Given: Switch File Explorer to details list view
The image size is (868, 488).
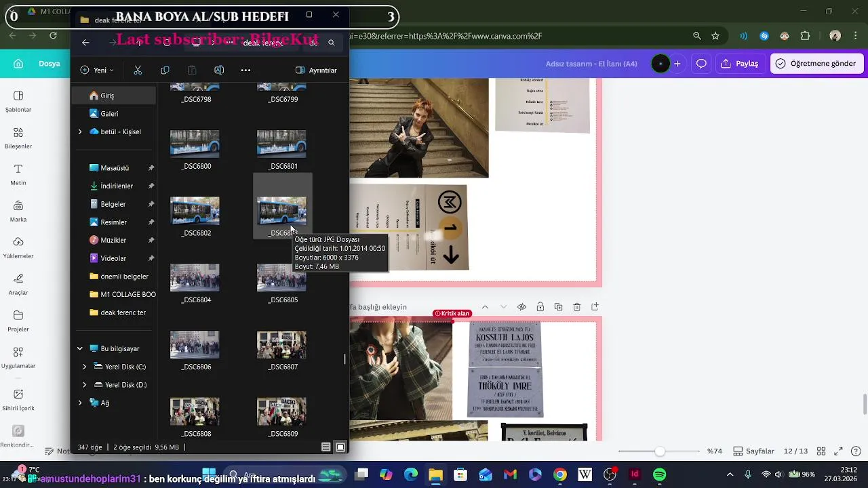Looking at the screenshot, I should pos(326,447).
